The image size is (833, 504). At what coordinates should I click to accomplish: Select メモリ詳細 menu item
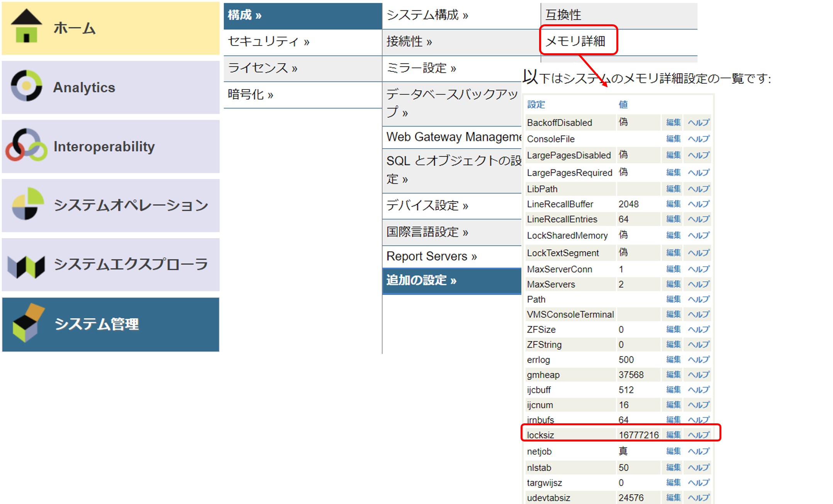(x=575, y=41)
